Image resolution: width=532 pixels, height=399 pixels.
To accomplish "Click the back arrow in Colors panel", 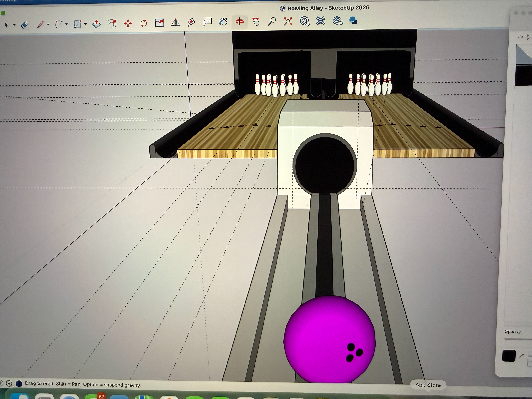I will pos(520,37).
